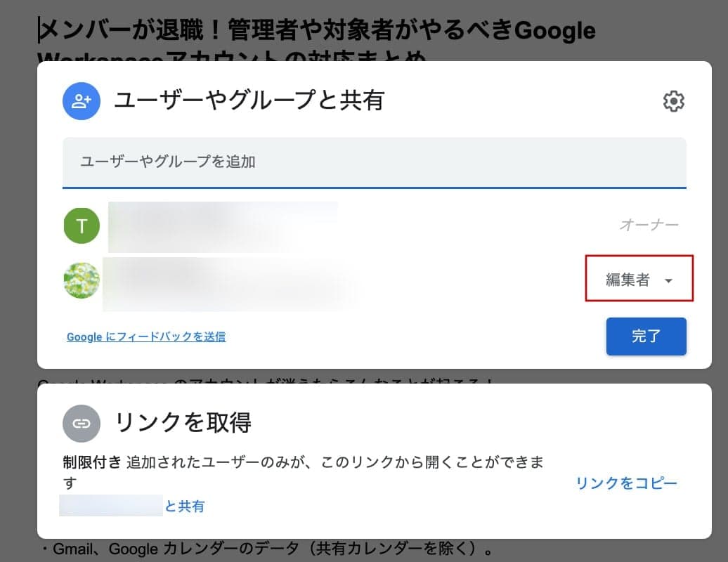Click the blurred editor name row
This screenshot has height=562, width=728.
230,284
